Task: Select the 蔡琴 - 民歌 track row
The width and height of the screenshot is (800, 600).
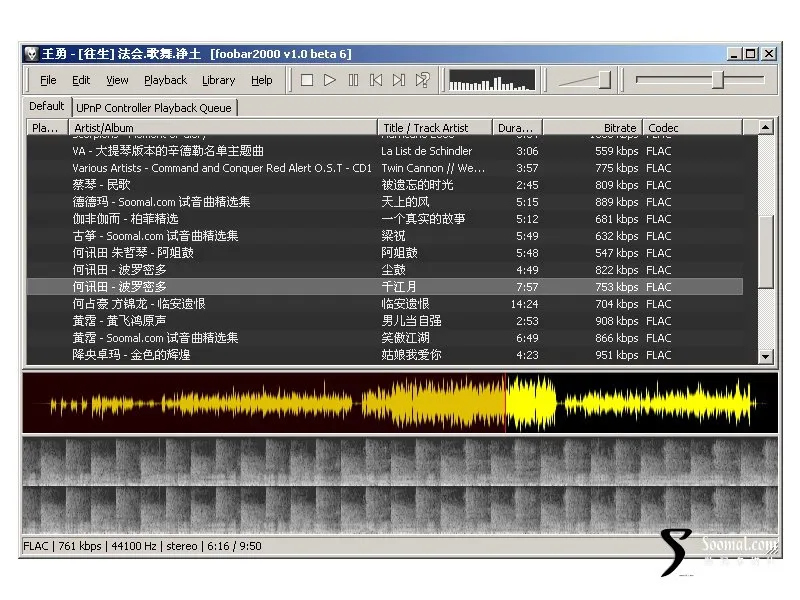Action: (x=385, y=185)
